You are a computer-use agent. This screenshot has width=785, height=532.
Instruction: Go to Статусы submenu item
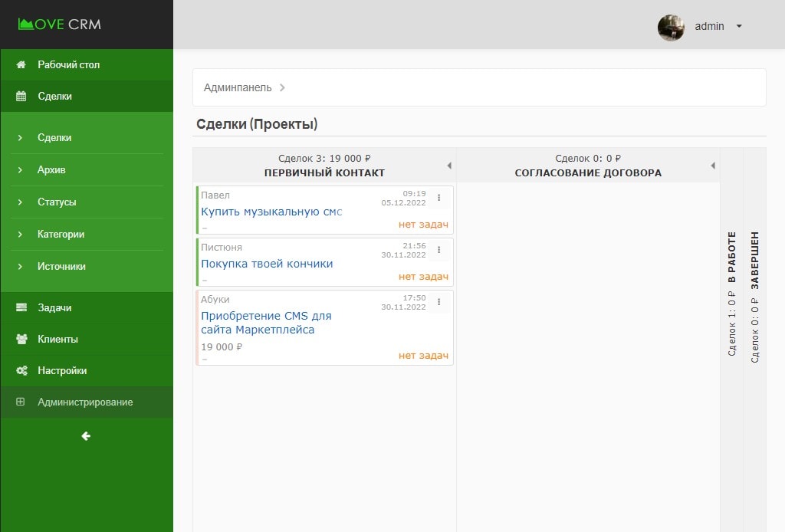pyautogui.click(x=57, y=202)
